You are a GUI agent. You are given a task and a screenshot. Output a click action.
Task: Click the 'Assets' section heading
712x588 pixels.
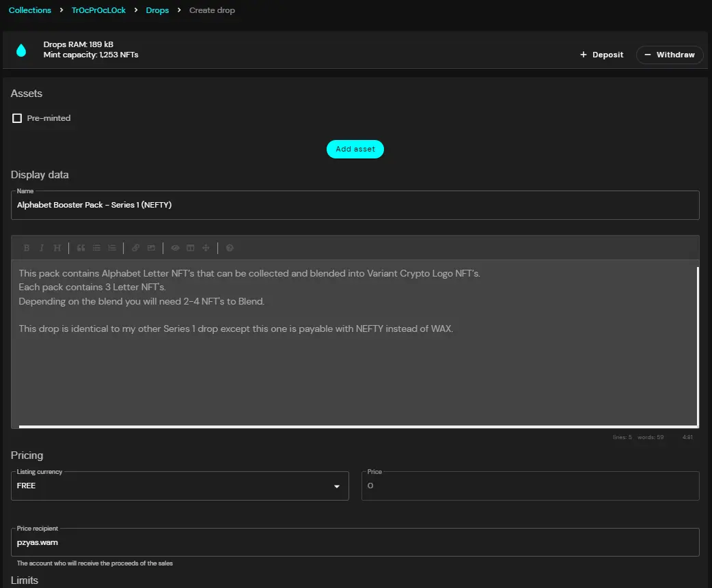[x=27, y=94]
